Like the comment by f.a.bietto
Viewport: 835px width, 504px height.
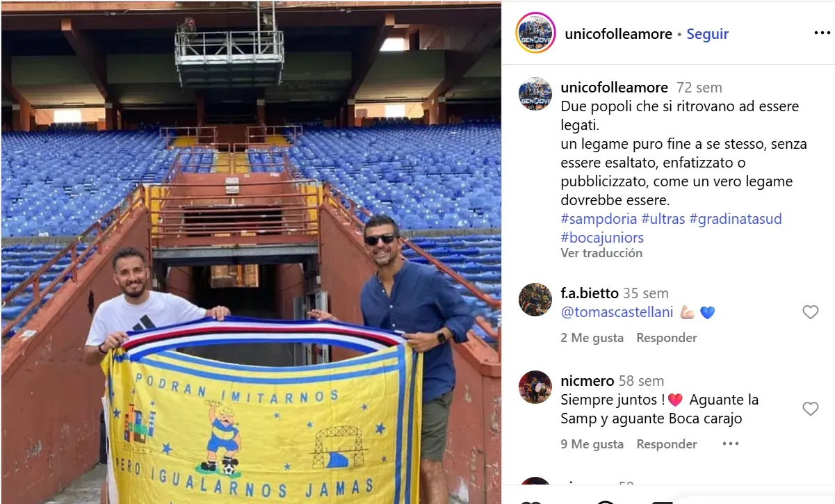coord(811,313)
